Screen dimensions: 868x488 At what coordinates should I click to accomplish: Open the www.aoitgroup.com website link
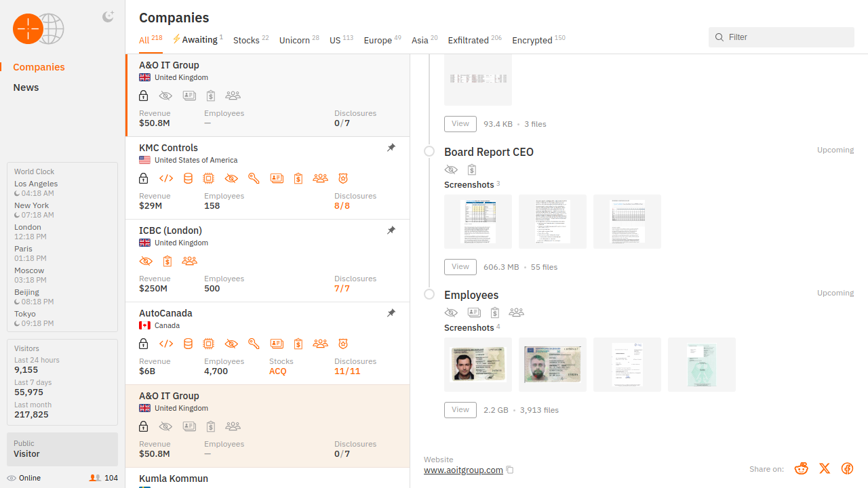(x=463, y=470)
